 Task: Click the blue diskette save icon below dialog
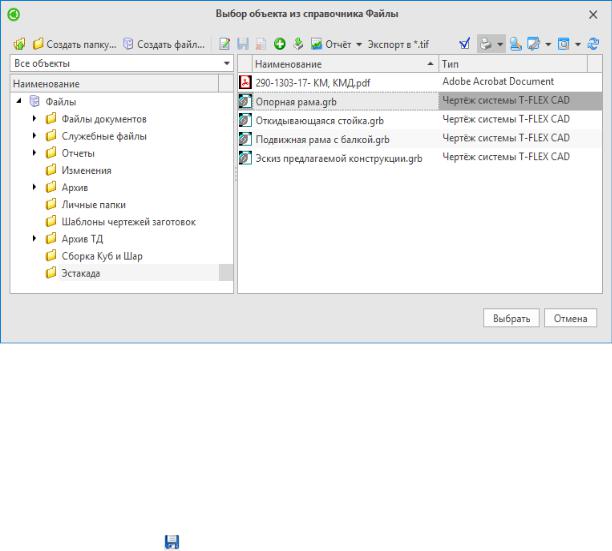point(172,542)
